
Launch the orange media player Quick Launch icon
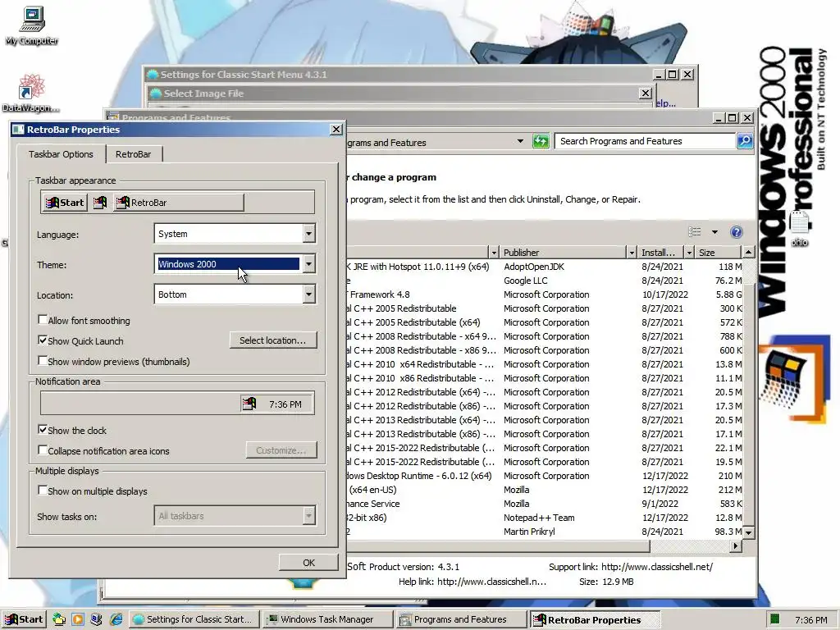pyautogui.click(x=78, y=619)
